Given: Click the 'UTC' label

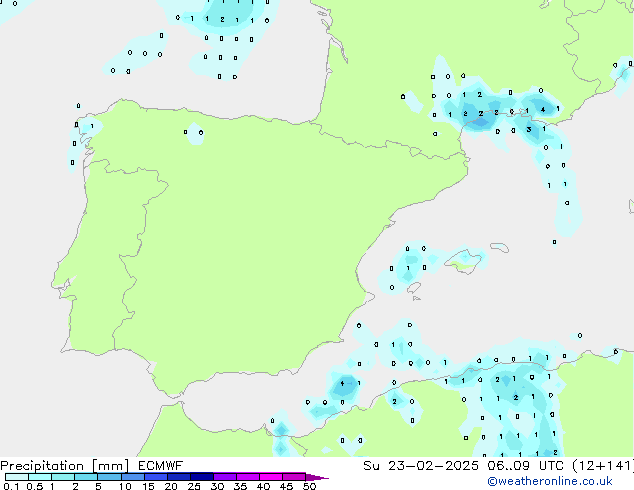Looking at the screenshot, I should (551, 466).
